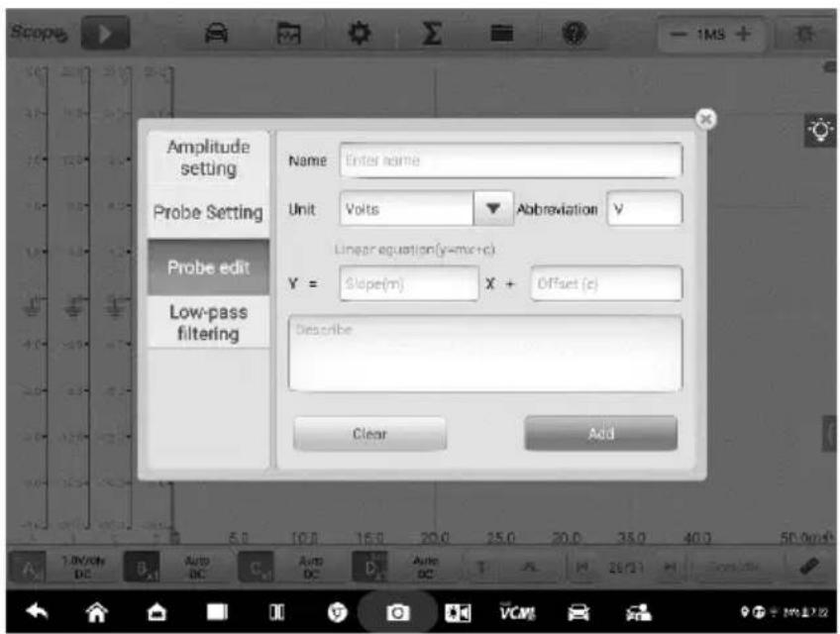The height and width of the screenshot is (634, 840).
Task: Open the saved files folder icon
Action: [502, 34]
